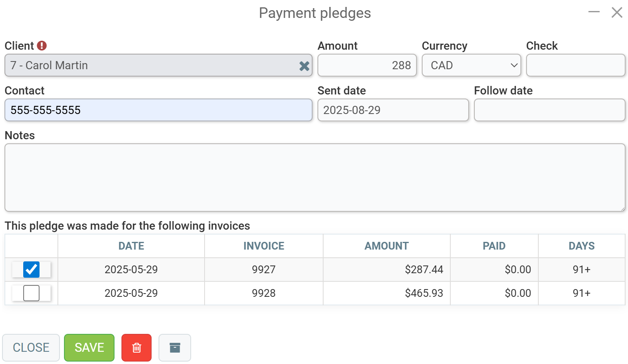Click the archive box icon button
This screenshot has width=628, height=364.
pyautogui.click(x=174, y=348)
